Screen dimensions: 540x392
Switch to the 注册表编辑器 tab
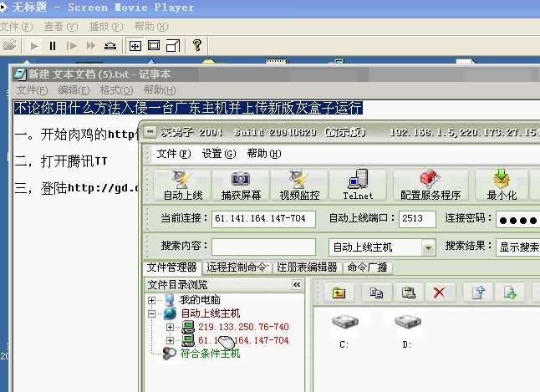pyautogui.click(x=307, y=267)
